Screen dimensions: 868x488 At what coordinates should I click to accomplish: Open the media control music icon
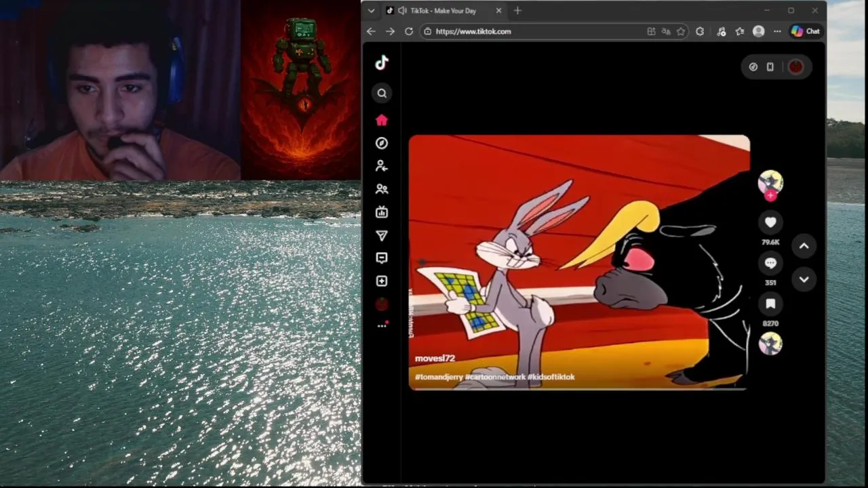(x=721, y=31)
